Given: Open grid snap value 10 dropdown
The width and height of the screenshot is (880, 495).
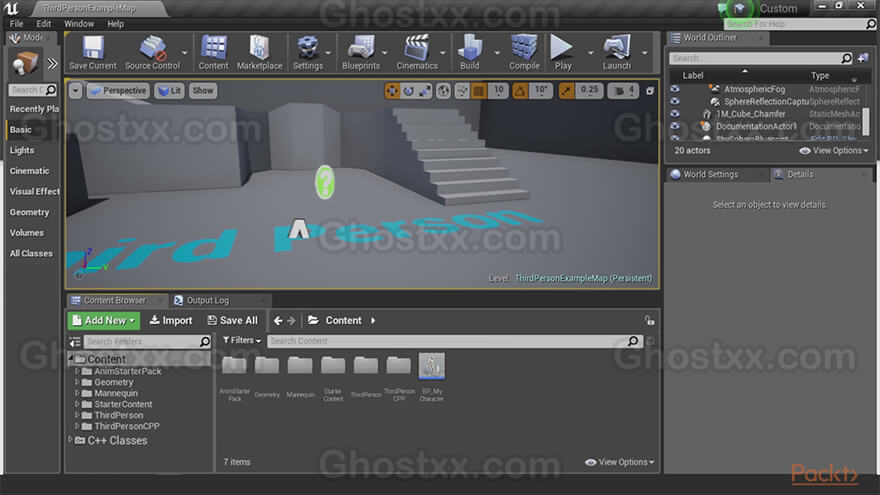Looking at the screenshot, I should click(x=498, y=90).
